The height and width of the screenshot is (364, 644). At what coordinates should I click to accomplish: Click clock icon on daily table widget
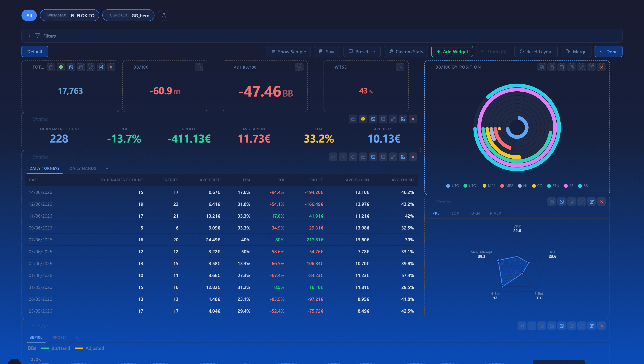click(353, 157)
